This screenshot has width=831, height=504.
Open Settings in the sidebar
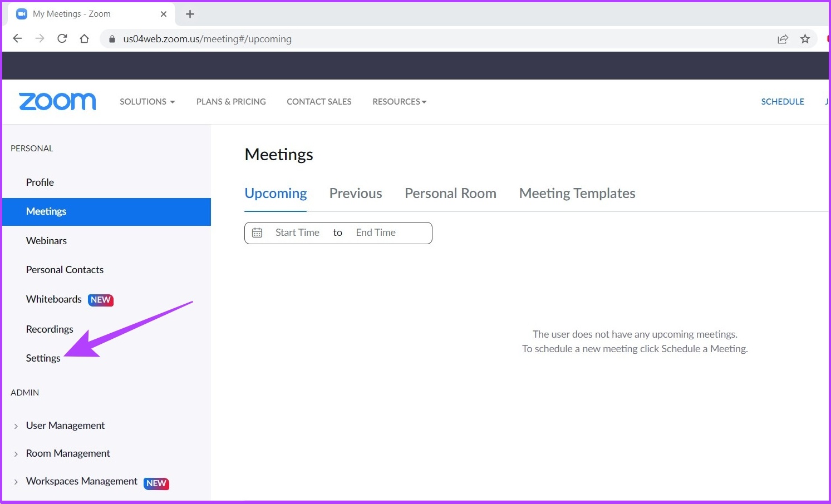pyautogui.click(x=43, y=358)
